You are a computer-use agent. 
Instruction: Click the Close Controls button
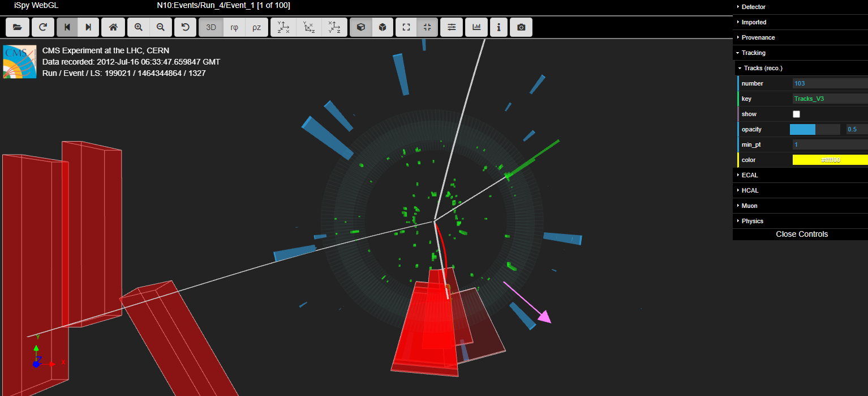pyautogui.click(x=801, y=234)
